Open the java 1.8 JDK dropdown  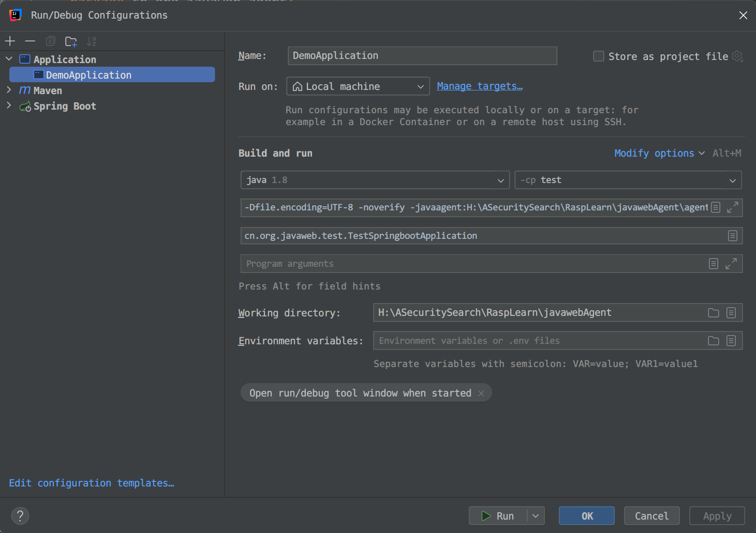coord(375,180)
